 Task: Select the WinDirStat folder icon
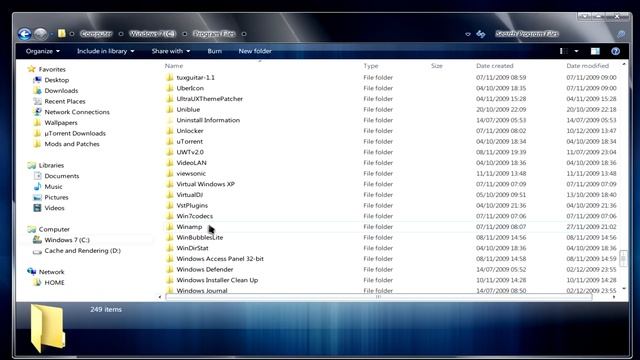tap(170, 248)
